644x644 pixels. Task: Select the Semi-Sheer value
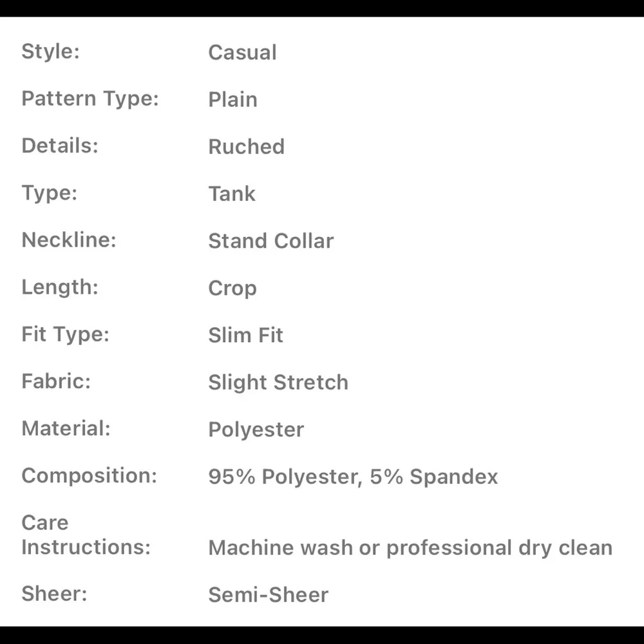(269, 594)
